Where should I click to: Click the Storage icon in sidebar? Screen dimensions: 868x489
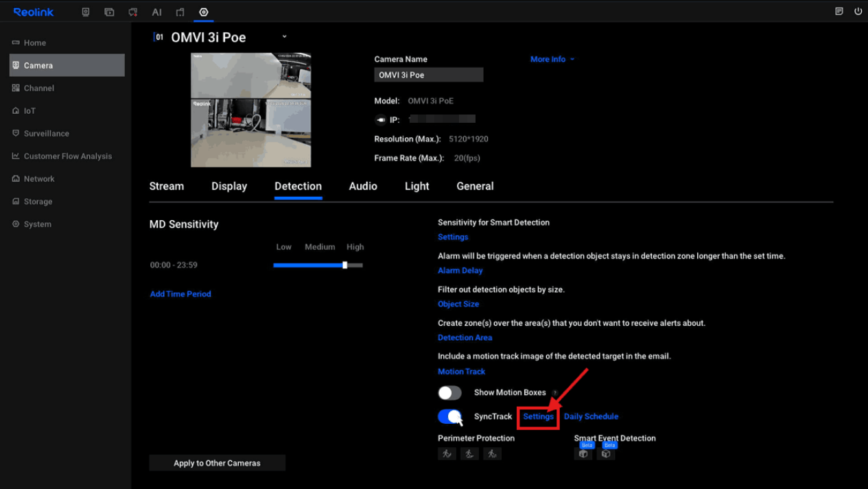pyautogui.click(x=16, y=201)
